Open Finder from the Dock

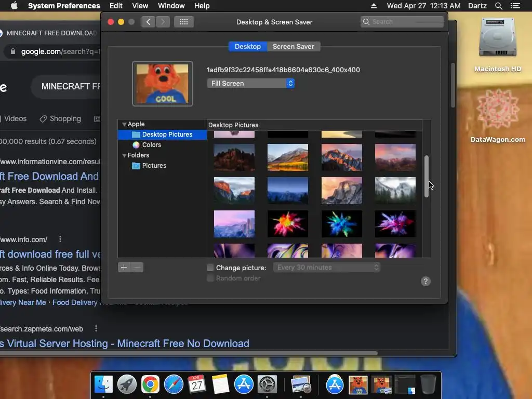coord(103,385)
